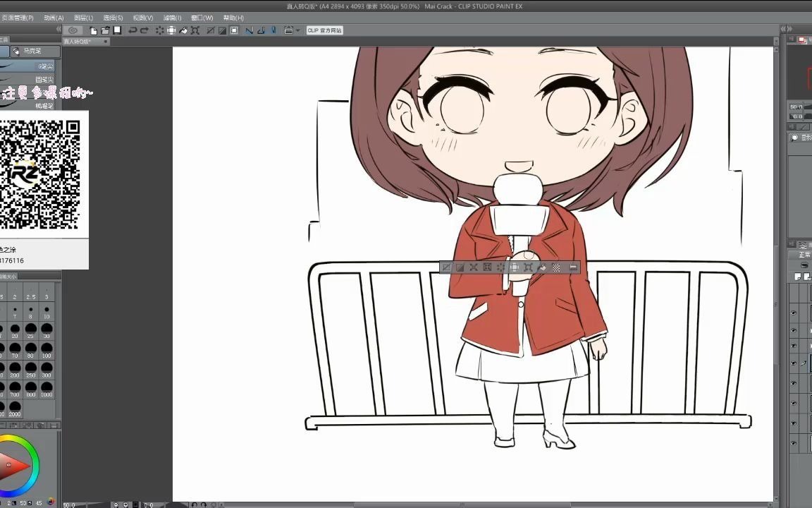
Task: Click Clear Outside Selection in the top toolbar
Action: click(x=171, y=30)
